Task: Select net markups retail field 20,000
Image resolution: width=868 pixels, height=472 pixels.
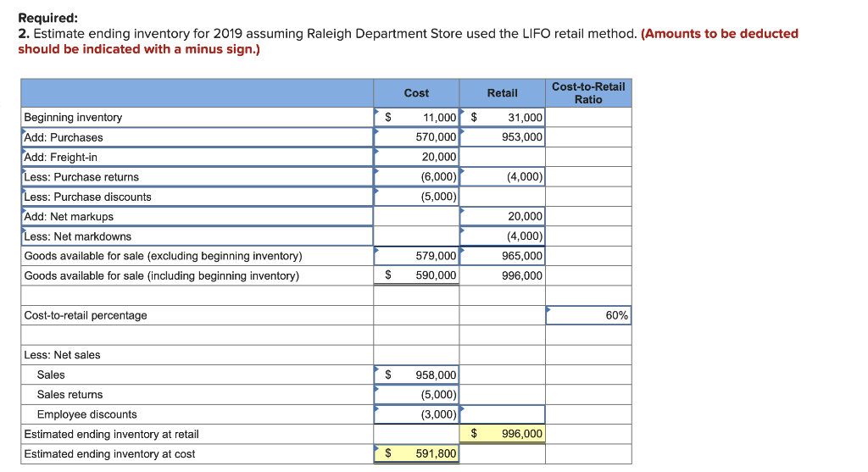Action: point(502,216)
